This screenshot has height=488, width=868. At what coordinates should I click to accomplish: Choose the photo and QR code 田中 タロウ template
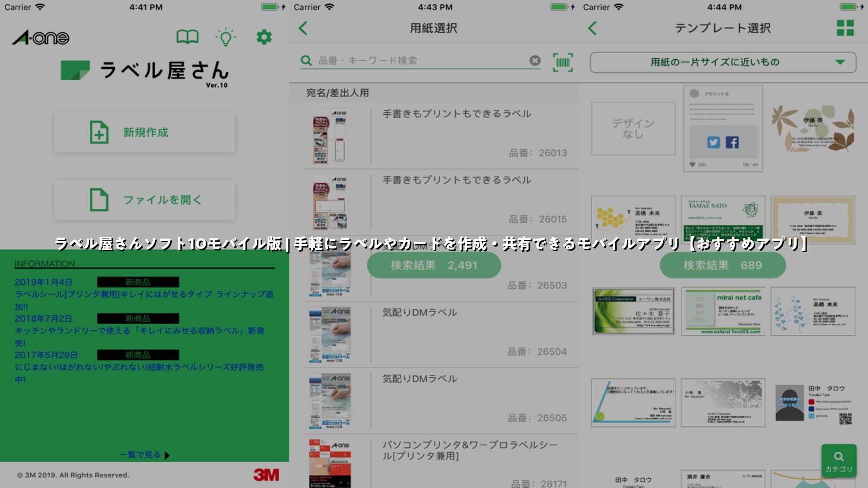pyautogui.click(x=813, y=403)
